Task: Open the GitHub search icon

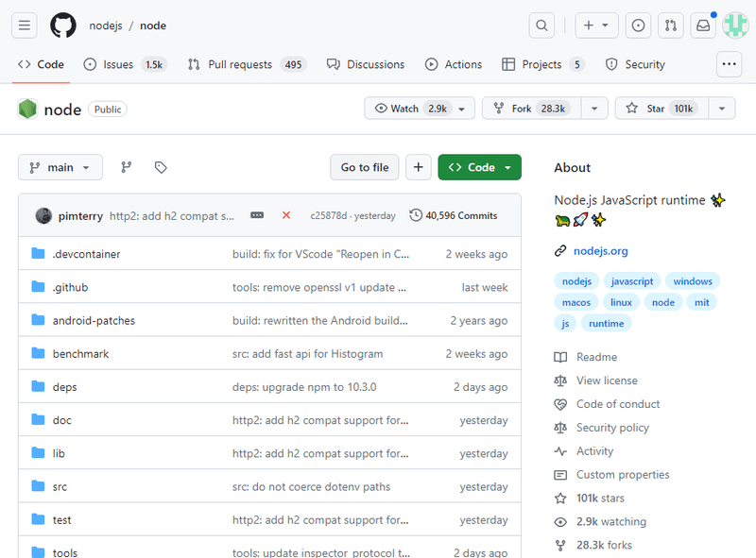Action: (541, 25)
